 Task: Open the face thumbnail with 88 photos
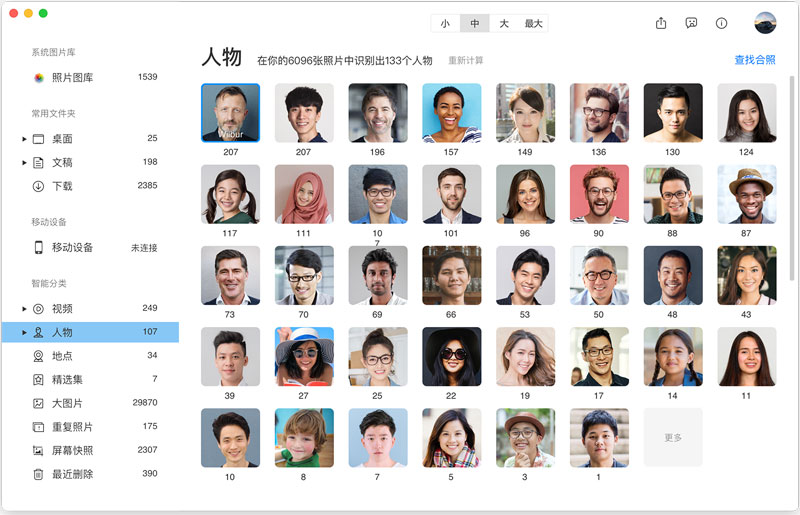click(673, 194)
